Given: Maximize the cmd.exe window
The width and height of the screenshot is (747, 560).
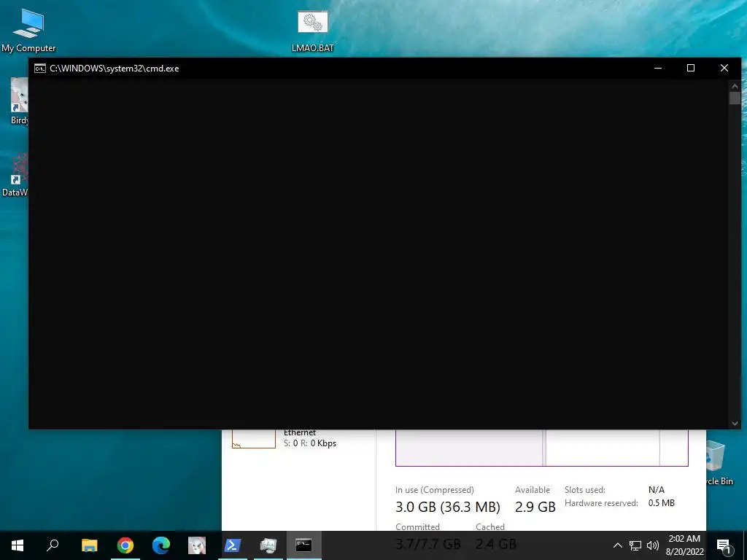Looking at the screenshot, I should [691, 68].
